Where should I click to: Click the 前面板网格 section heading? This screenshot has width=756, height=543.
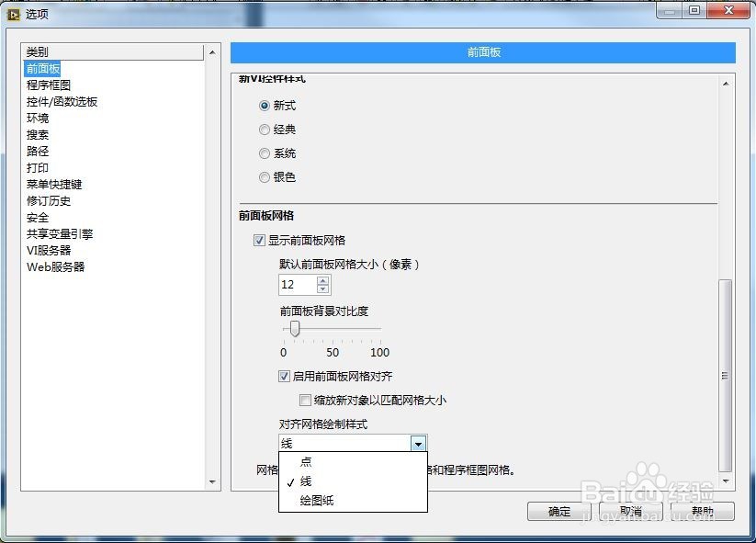click(266, 216)
